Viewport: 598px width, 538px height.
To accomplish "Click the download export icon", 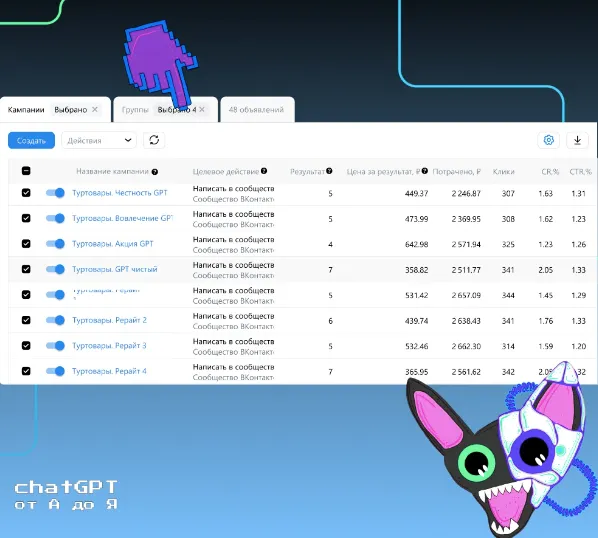I will click(577, 140).
